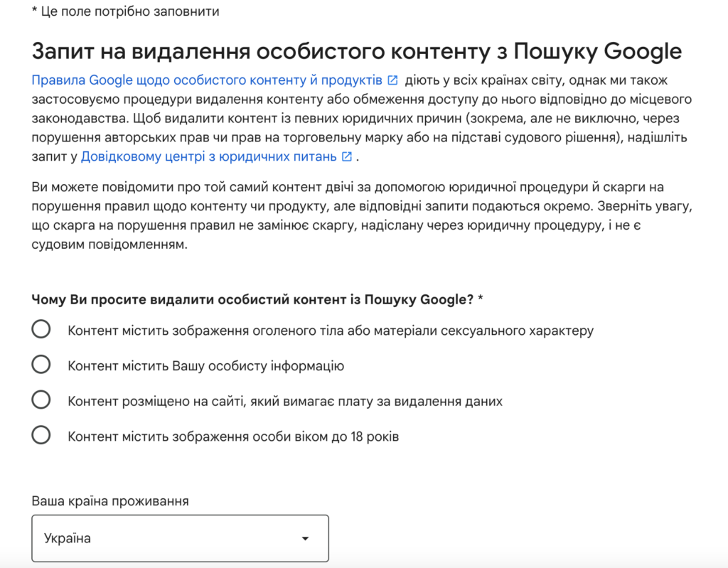Click the Україна text in dropdown

68,538
